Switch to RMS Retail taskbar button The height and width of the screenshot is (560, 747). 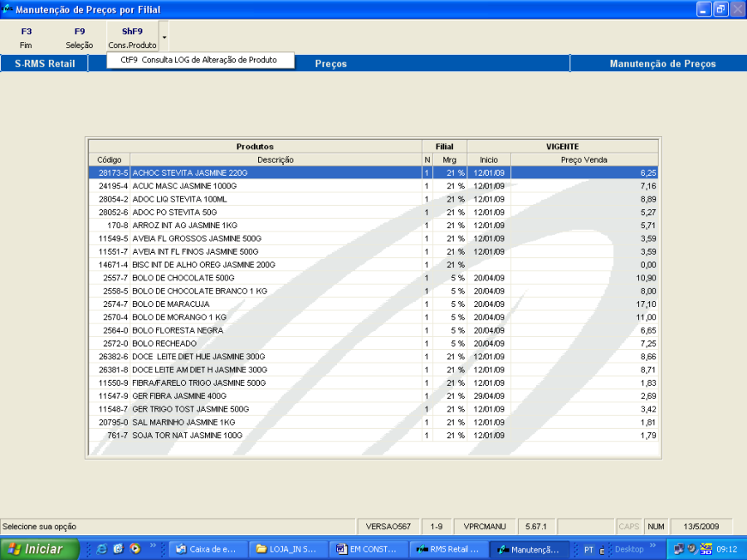[449, 549]
